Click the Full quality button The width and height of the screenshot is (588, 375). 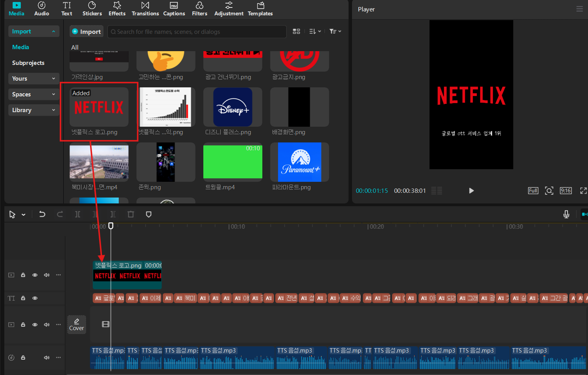click(x=533, y=191)
